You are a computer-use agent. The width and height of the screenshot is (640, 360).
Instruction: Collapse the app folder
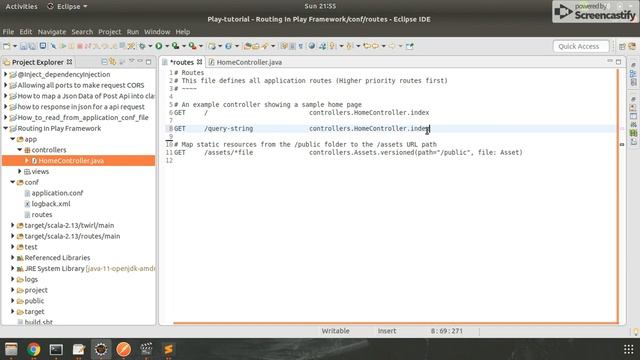click(13, 139)
